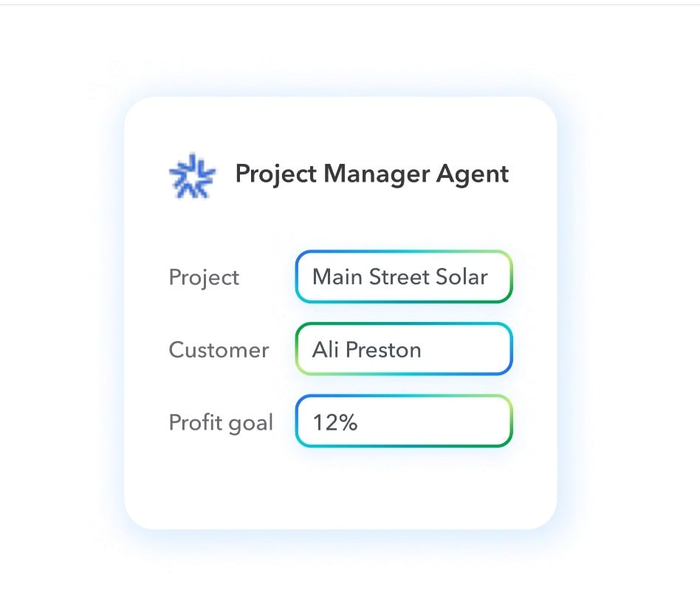Click the name Preston in Customer field
This screenshot has width=700, height=607.
384,349
